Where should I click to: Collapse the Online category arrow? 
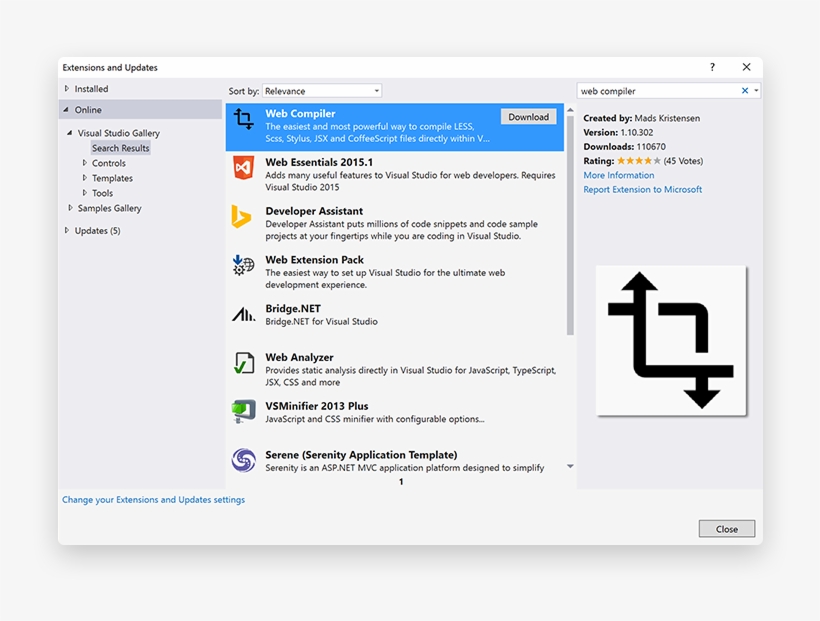66,110
